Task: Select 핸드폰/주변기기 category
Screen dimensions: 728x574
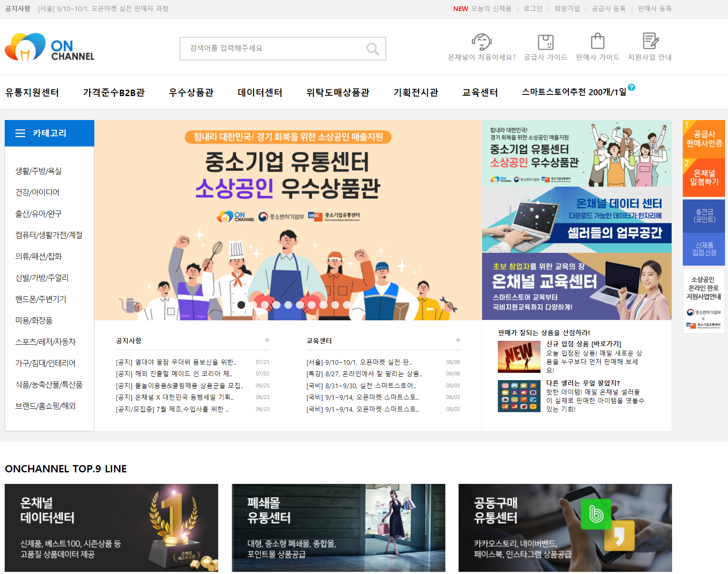Action: [x=41, y=299]
